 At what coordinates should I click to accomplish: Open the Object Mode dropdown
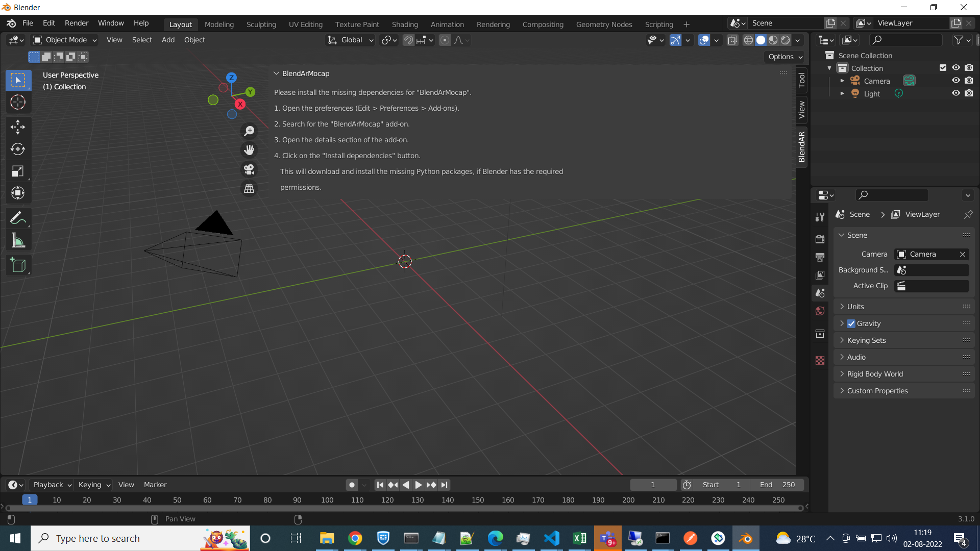[64, 40]
